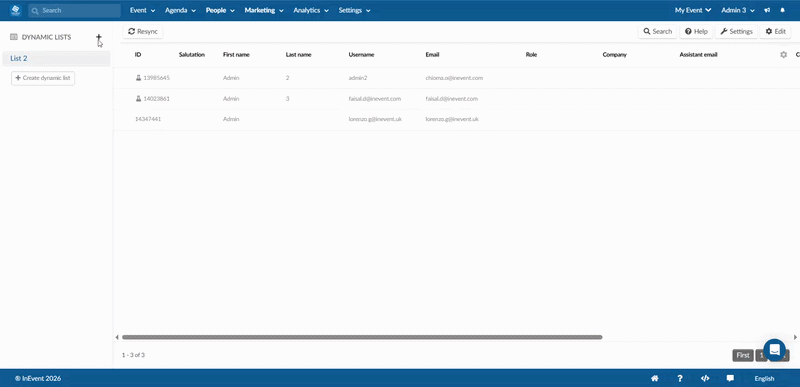Click email chioma.o@inevent.com
This screenshot has height=387, width=800.
[x=454, y=78]
